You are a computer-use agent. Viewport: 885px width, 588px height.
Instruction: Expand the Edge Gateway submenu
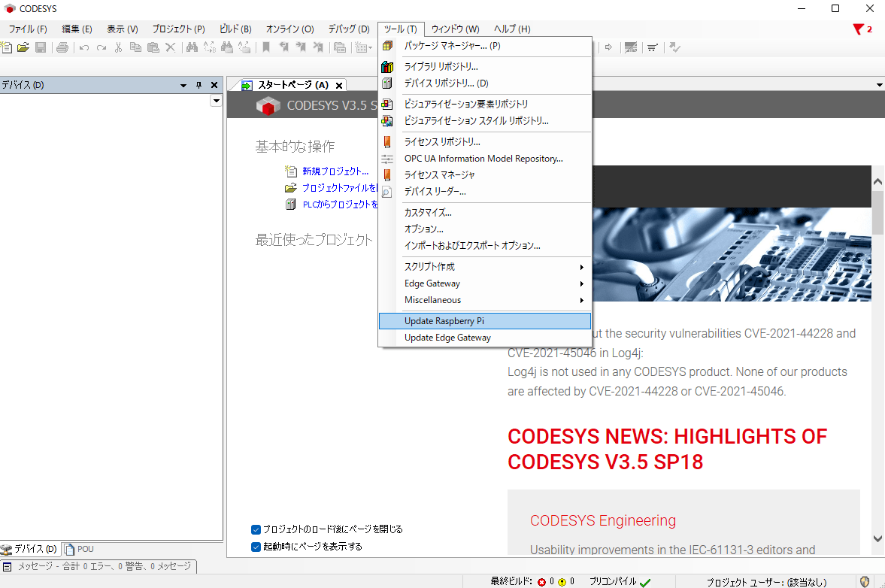point(485,283)
